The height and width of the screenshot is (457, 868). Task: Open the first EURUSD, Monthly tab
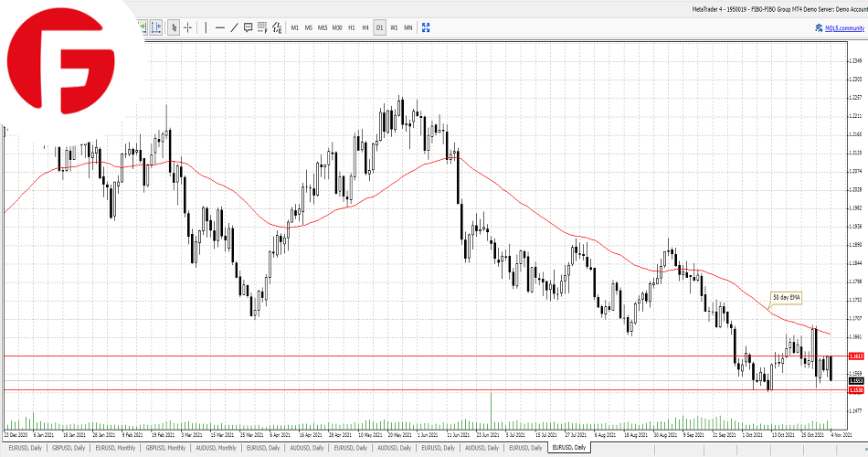click(115, 448)
